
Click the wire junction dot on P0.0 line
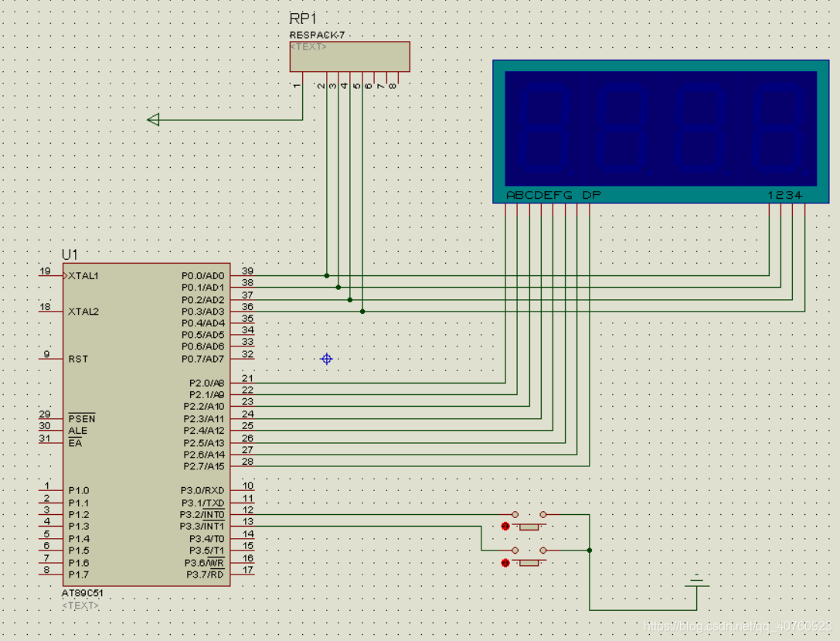[x=327, y=275]
